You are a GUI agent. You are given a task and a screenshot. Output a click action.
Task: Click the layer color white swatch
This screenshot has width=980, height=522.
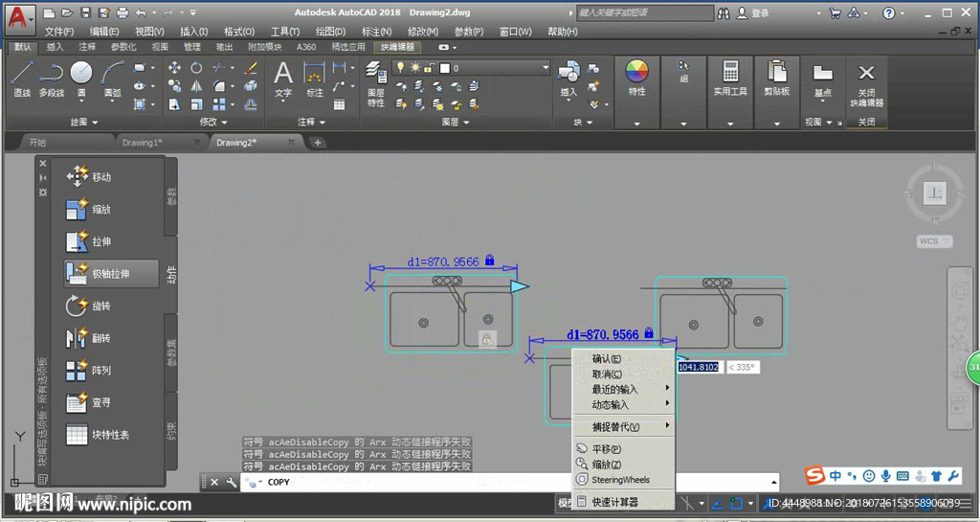click(444, 67)
